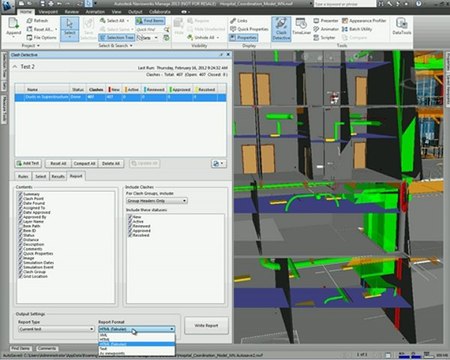Open the Appearance Profiler tool
450x360 pixels.
point(364,21)
